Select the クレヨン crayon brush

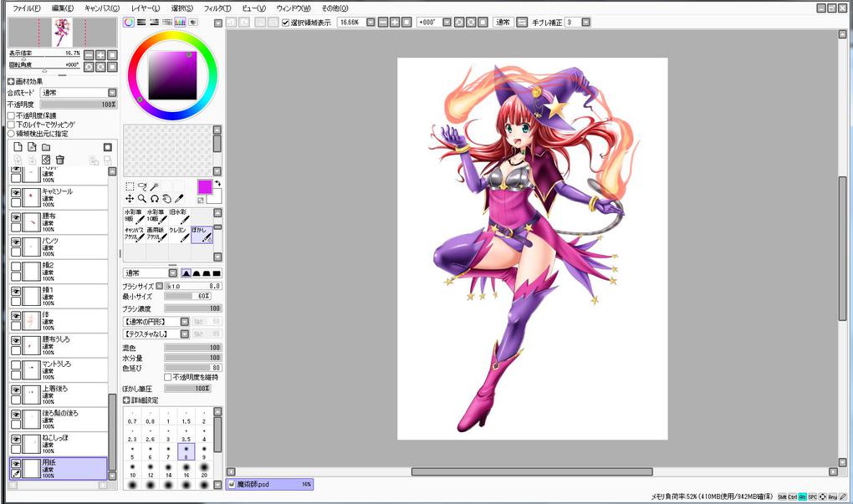(x=179, y=235)
